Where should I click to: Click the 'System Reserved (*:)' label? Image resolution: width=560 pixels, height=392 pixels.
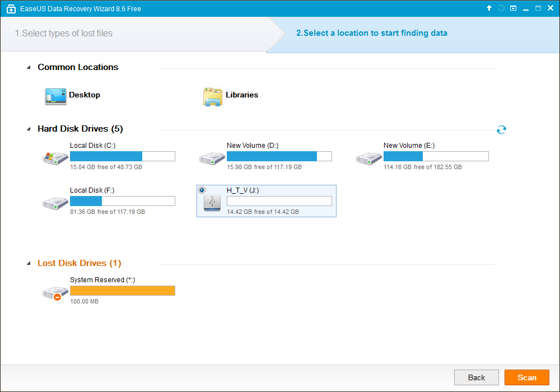coord(102,280)
